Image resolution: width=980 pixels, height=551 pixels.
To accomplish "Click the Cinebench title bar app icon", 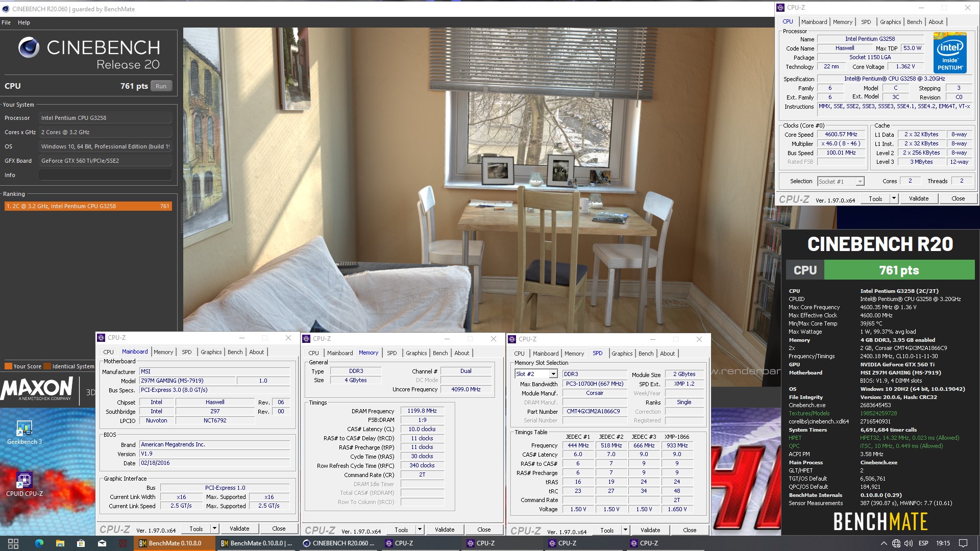I will (x=6, y=9).
